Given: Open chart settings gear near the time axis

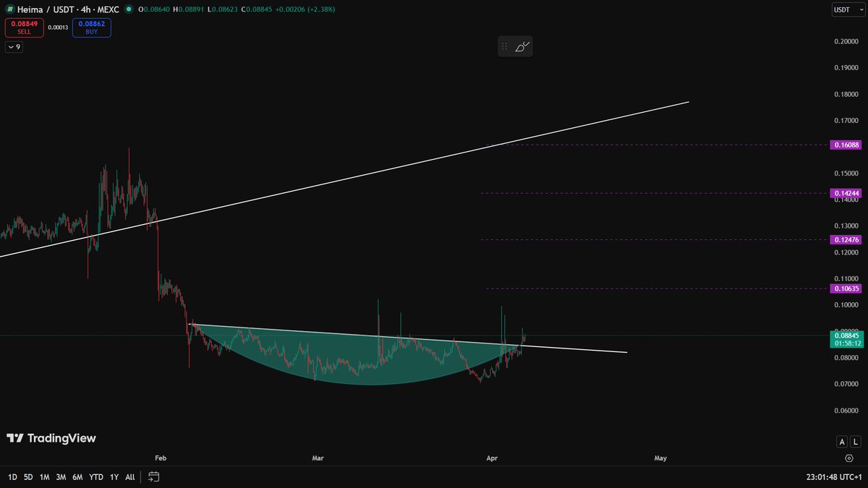Looking at the screenshot, I should (x=848, y=458).
